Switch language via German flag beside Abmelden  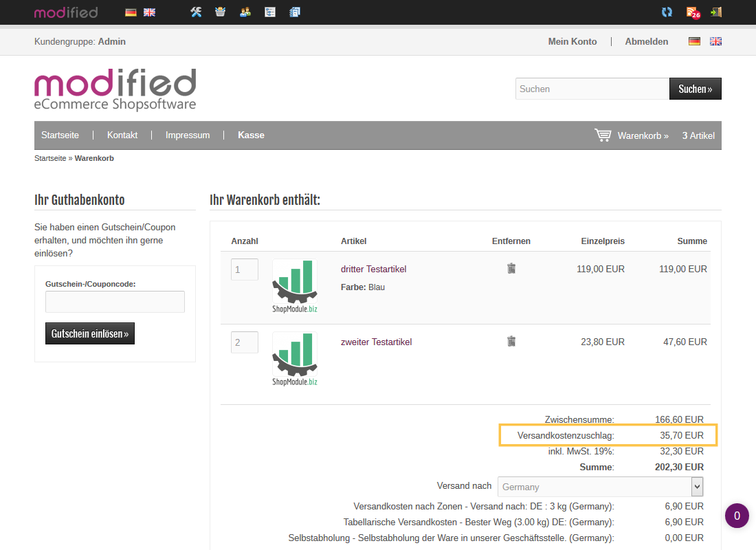[x=695, y=41]
